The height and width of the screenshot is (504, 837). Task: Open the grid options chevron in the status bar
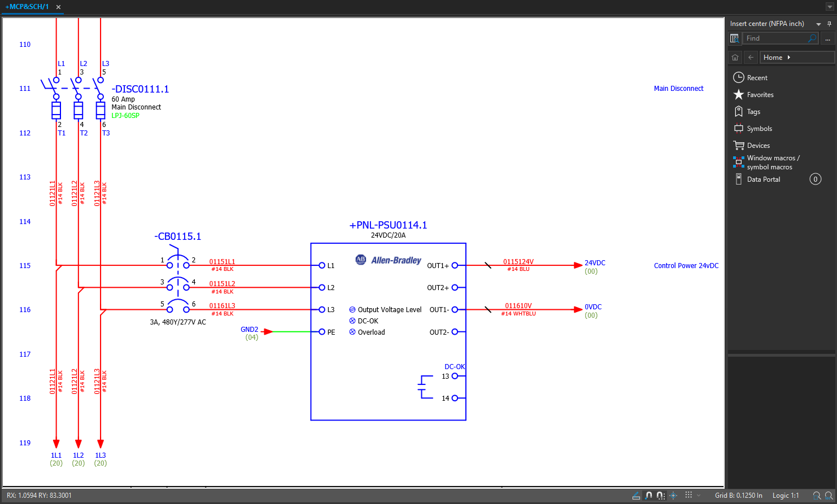pyautogui.click(x=699, y=496)
